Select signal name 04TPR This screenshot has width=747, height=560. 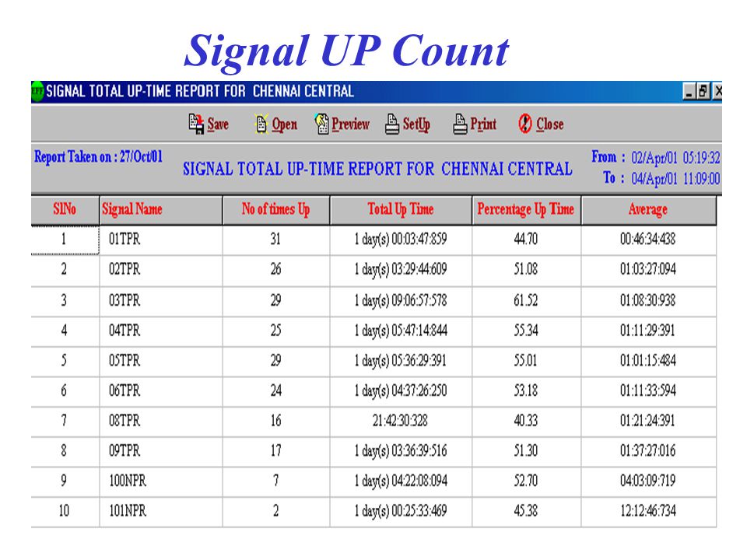pos(124,331)
